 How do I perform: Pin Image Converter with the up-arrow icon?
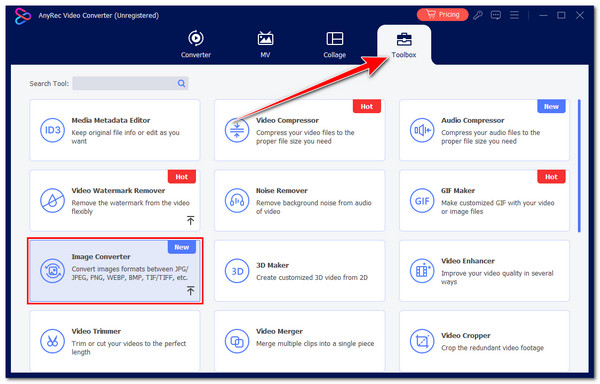pos(191,290)
